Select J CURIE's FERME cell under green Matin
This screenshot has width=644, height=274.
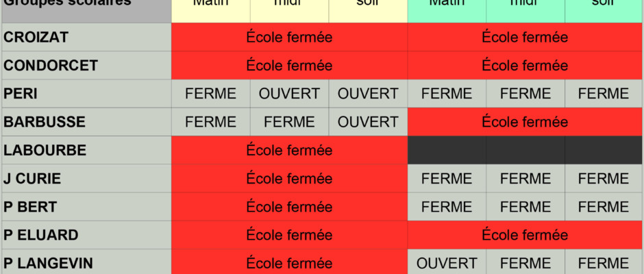[447, 179]
